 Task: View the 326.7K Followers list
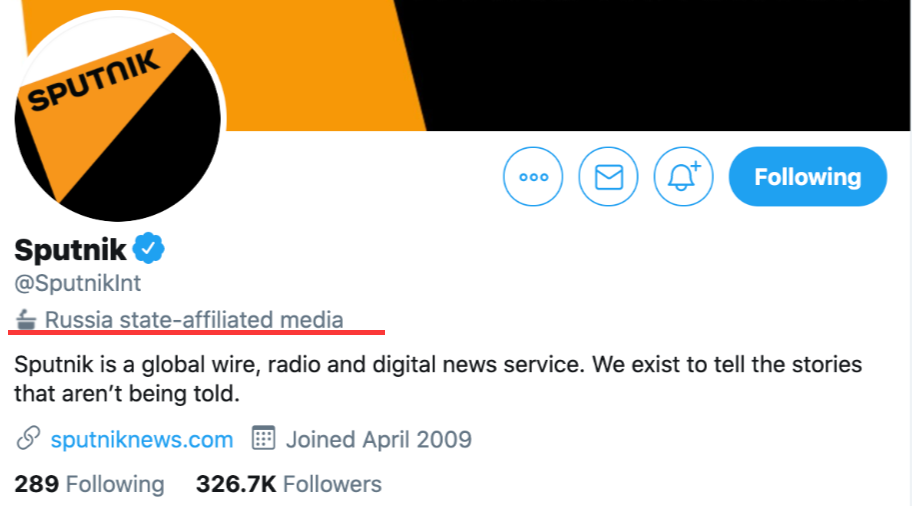tap(288, 484)
